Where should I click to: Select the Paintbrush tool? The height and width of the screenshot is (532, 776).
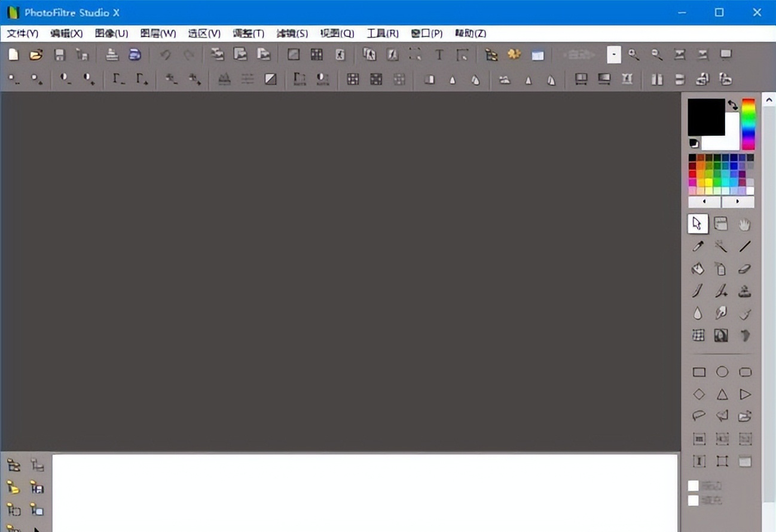point(698,291)
